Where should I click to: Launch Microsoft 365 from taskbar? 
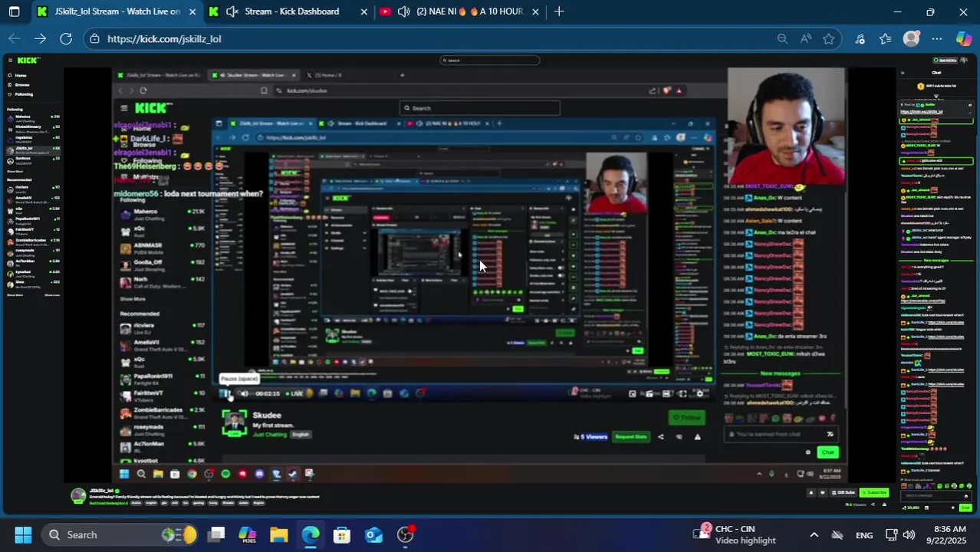click(x=247, y=534)
